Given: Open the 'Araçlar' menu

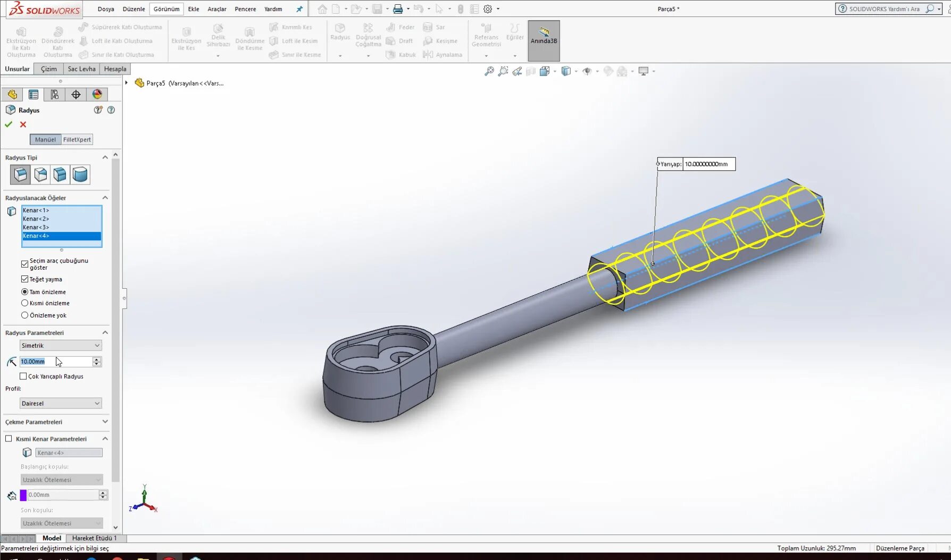Looking at the screenshot, I should coord(217,9).
